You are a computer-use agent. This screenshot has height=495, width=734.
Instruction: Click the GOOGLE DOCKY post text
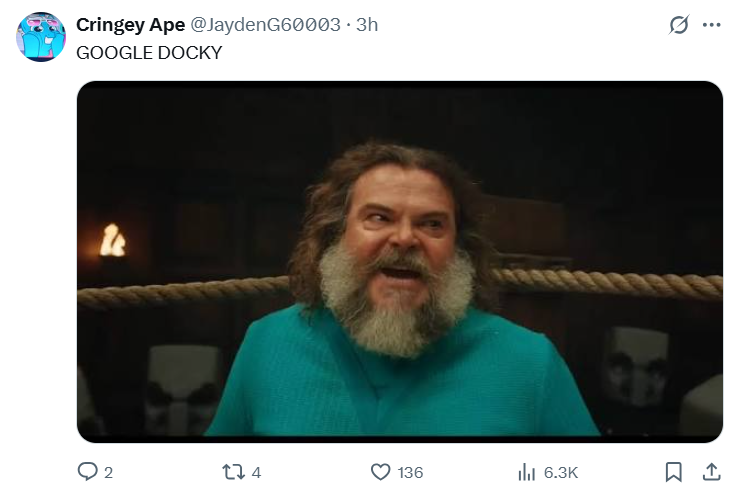point(148,52)
